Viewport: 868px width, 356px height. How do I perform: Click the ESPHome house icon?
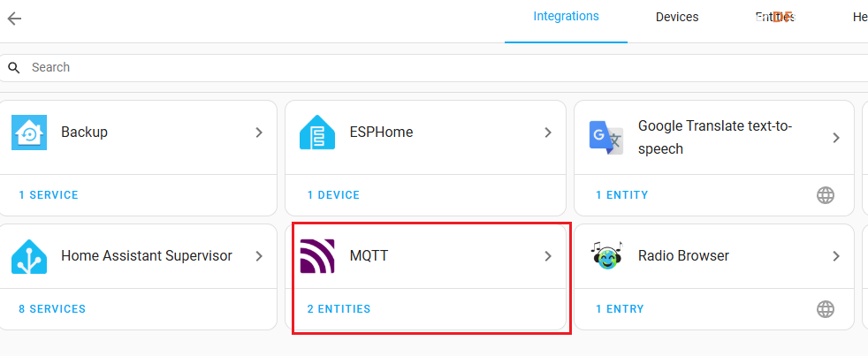[x=317, y=133]
